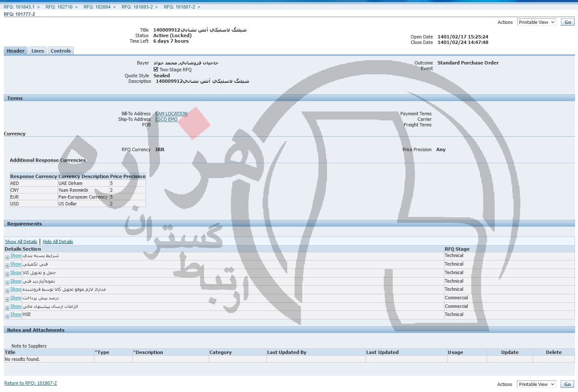
Task: Expand the supplier delivery documents row plus icon
Action: (x=7, y=291)
